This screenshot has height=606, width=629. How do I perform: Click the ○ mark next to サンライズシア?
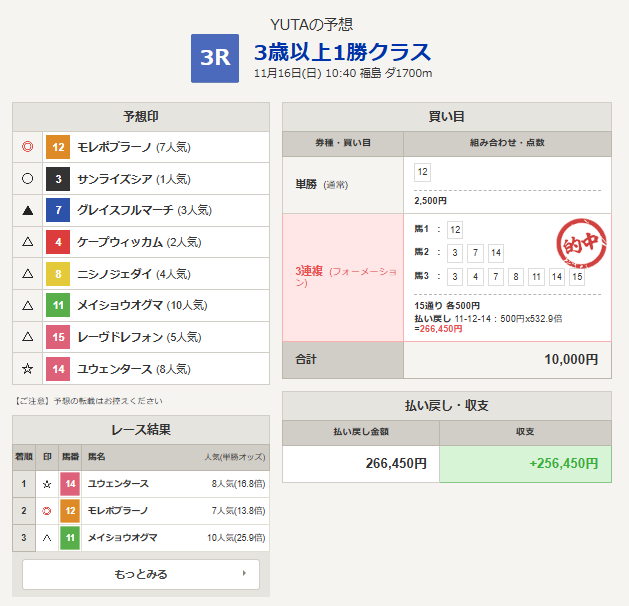(28, 180)
